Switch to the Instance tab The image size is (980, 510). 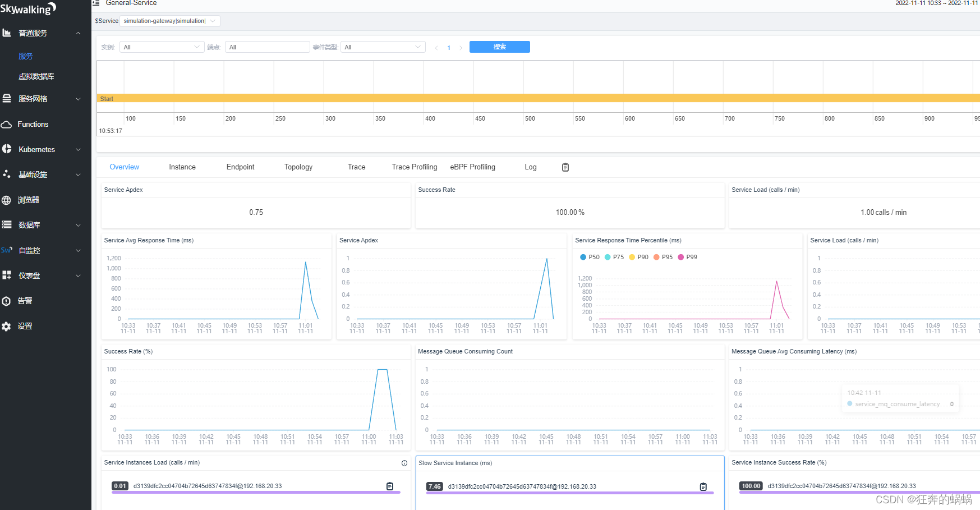click(182, 167)
